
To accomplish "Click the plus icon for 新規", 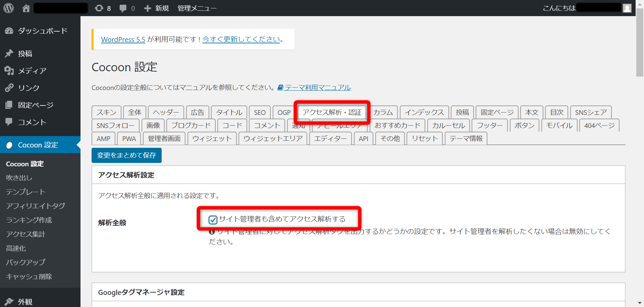I will [148, 8].
